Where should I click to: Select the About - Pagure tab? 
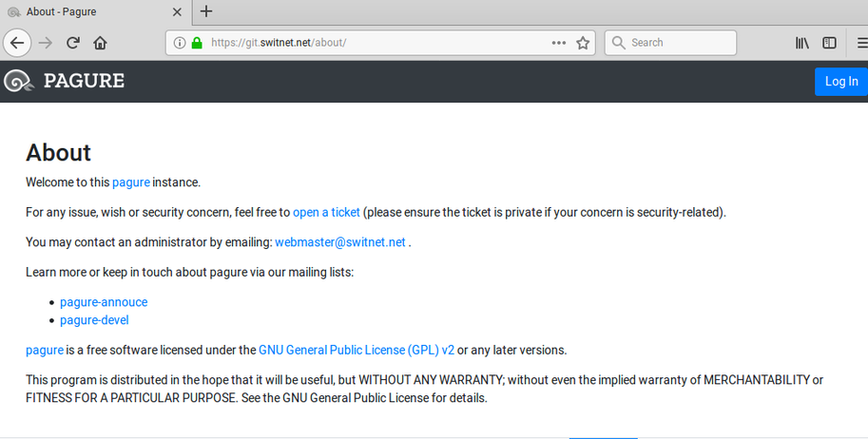[x=95, y=11]
